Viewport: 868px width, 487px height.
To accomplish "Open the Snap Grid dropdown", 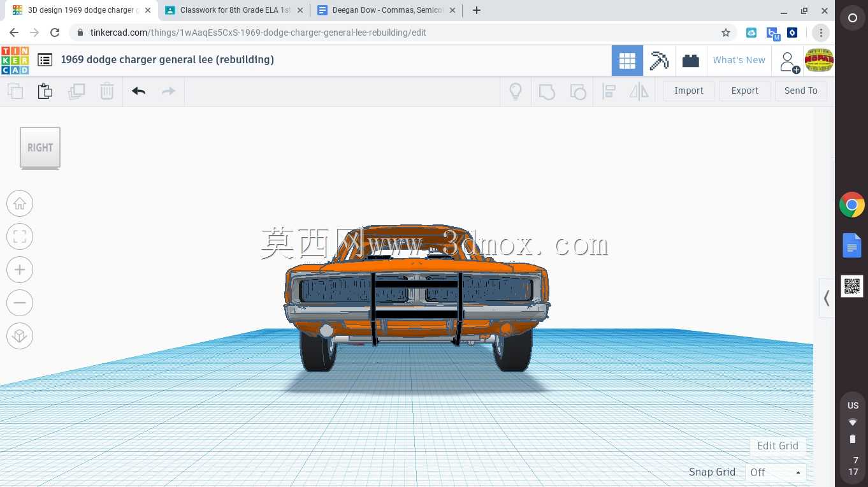I will 776,472.
